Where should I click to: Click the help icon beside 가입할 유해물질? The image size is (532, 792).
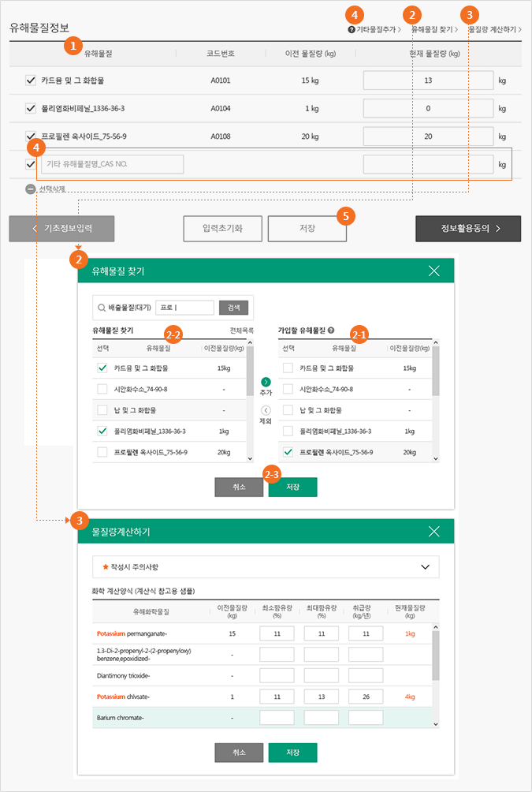pyautogui.click(x=331, y=331)
